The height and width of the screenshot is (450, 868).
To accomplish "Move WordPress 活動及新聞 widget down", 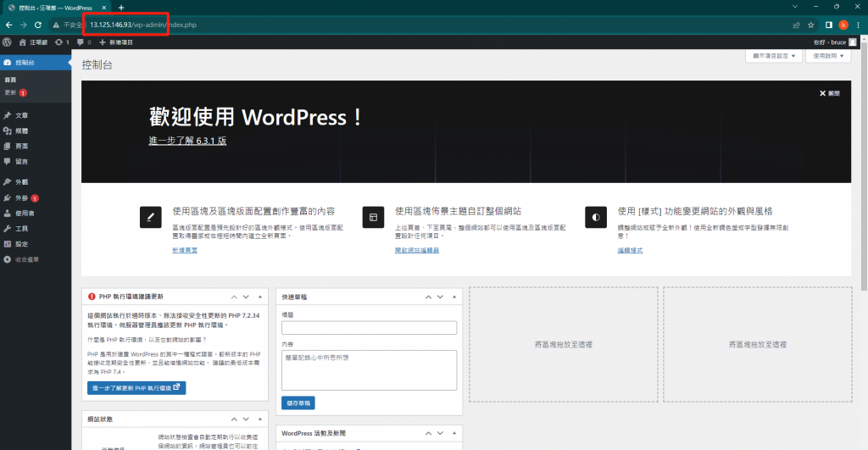I will pos(440,433).
